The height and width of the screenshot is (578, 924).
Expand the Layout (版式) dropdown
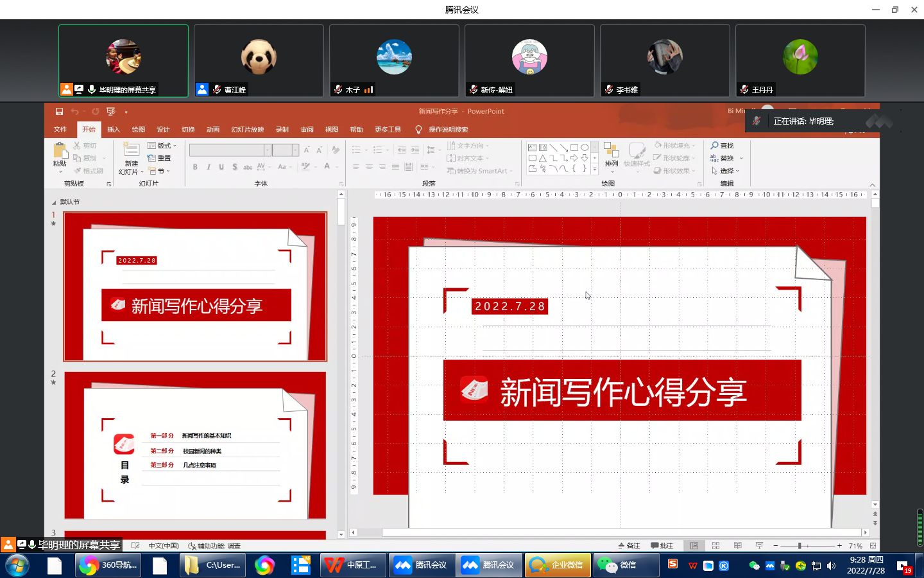(x=162, y=146)
